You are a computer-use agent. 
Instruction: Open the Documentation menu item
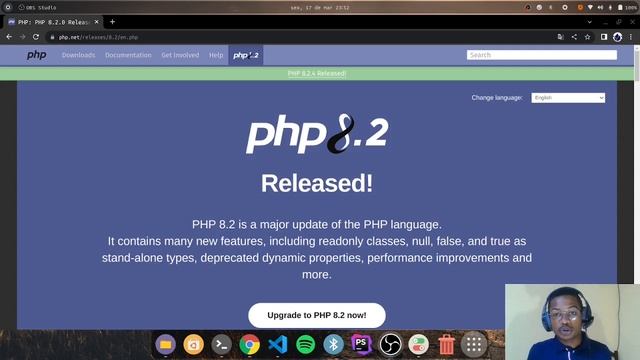click(x=128, y=55)
